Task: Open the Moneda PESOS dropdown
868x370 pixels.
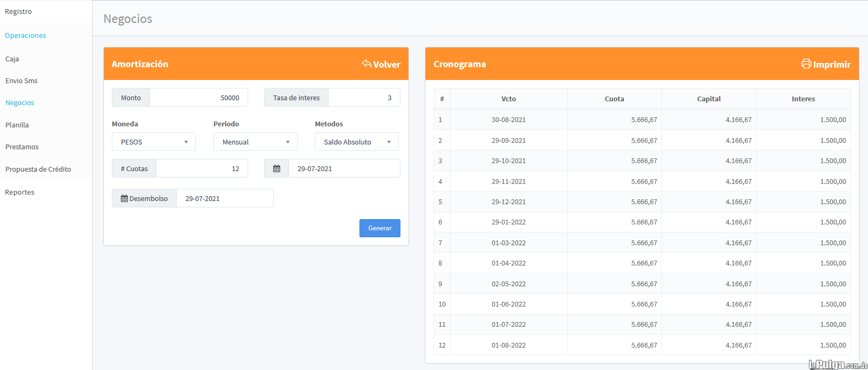Action: (154, 142)
